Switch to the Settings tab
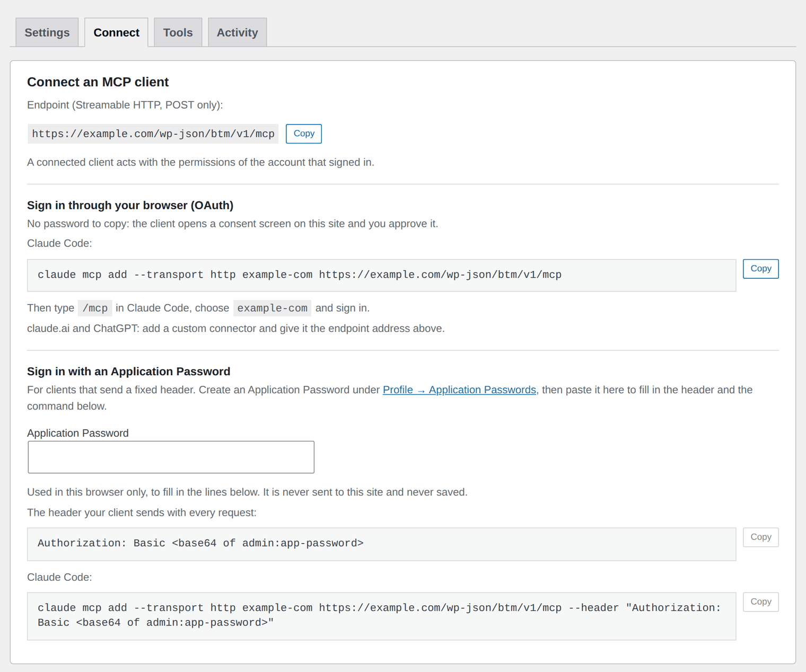The width and height of the screenshot is (806, 672). coord(47,32)
